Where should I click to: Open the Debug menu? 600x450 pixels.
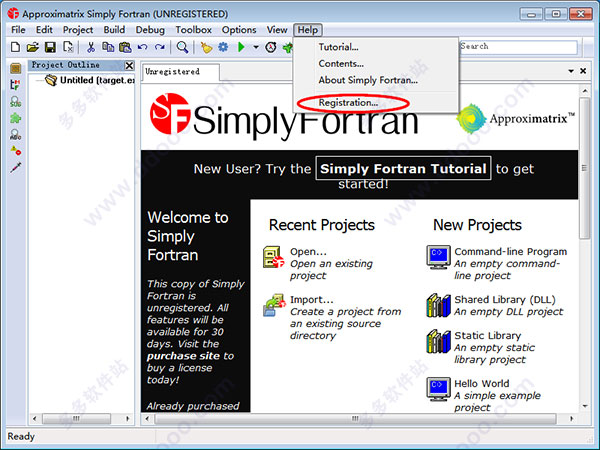(x=150, y=30)
